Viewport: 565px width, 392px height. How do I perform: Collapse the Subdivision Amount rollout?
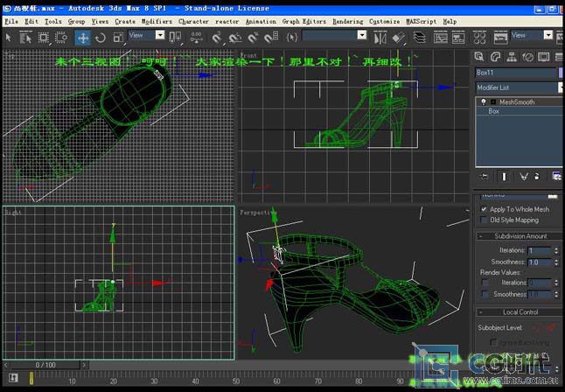click(x=520, y=236)
